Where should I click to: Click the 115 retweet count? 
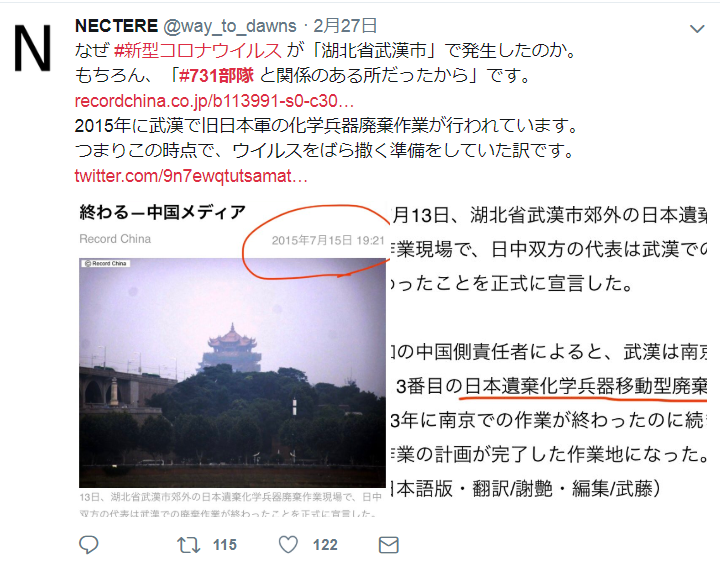pos(225,545)
